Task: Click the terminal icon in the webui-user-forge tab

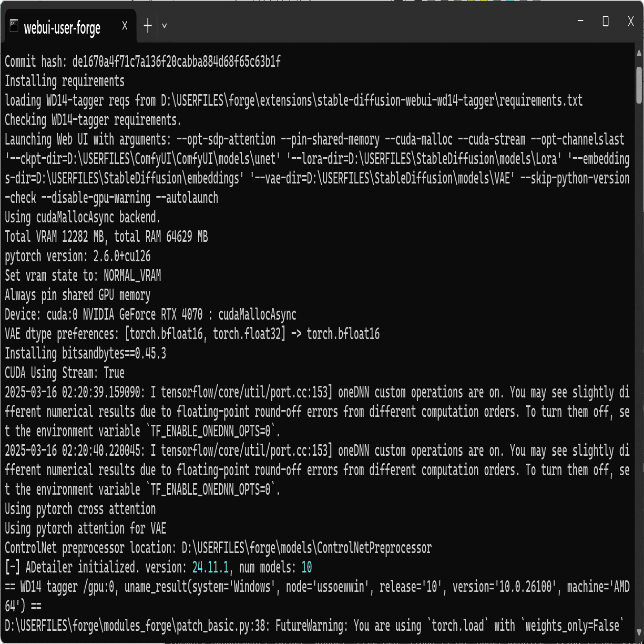Action: (x=14, y=26)
